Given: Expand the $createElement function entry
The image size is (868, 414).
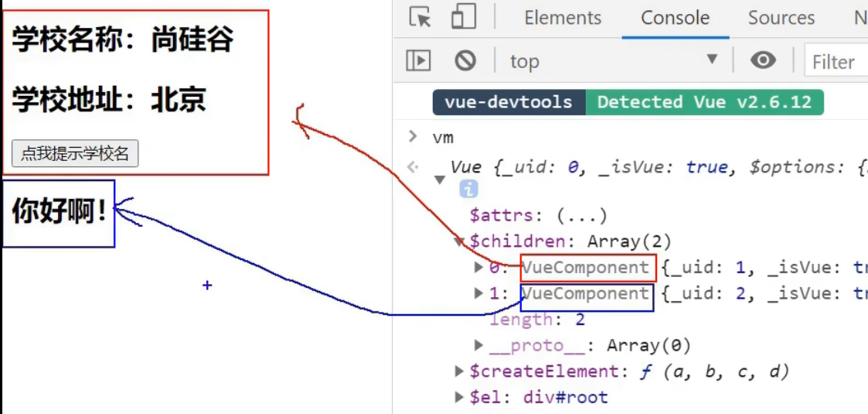Looking at the screenshot, I should [461, 371].
